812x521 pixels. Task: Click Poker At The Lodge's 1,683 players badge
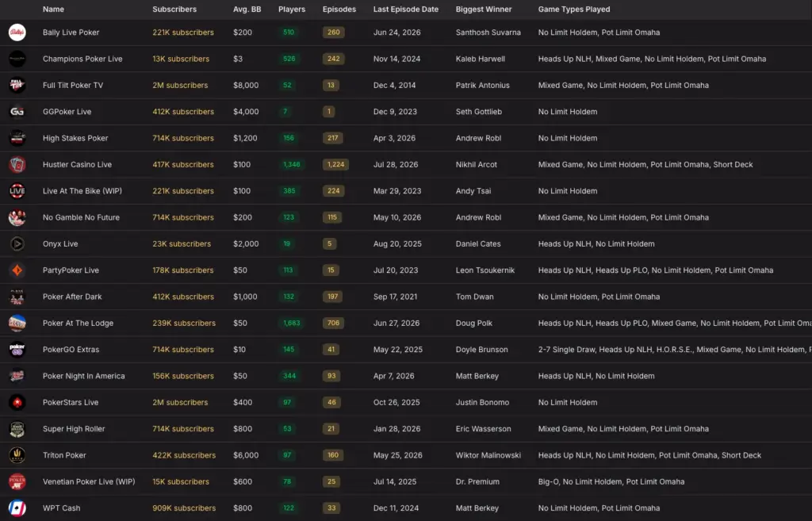[x=292, y=323]
